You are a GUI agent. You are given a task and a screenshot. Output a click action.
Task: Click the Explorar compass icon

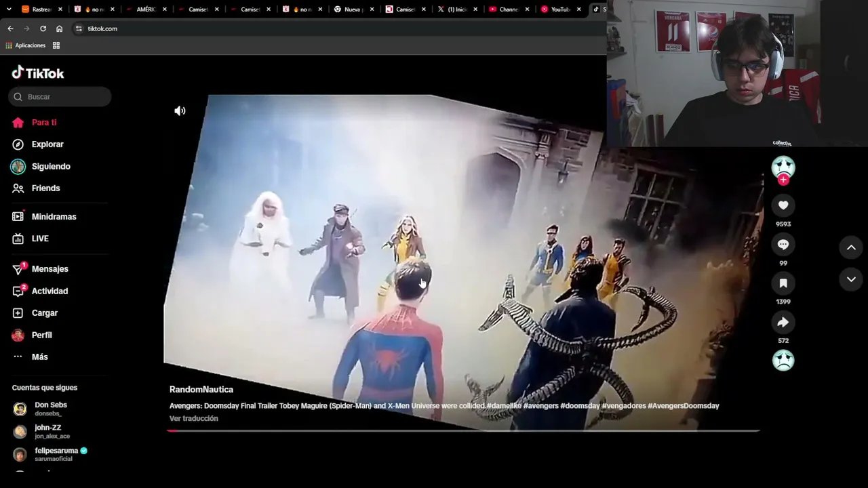pos(18,144)
